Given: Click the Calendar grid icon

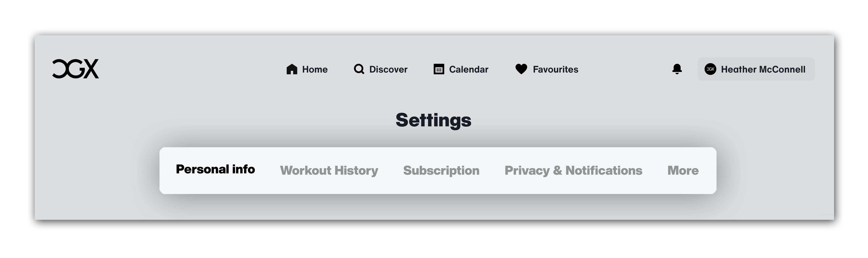Looking at the screenshot, I should pos(439,69).
